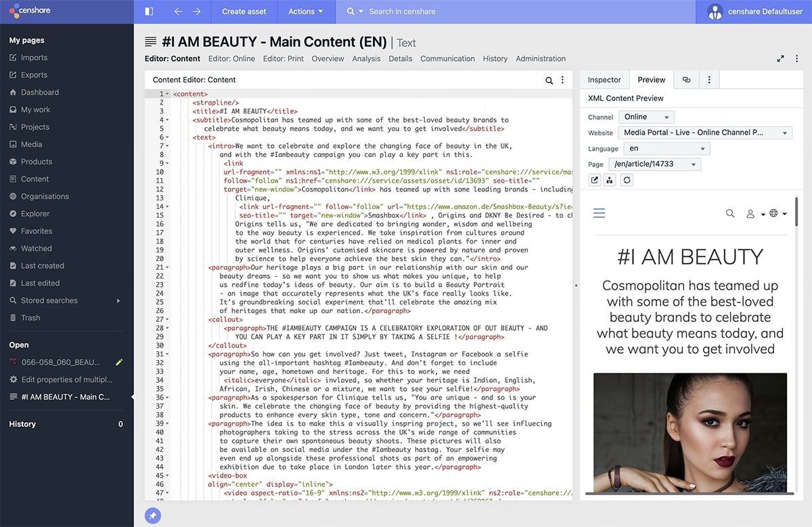
Task: Open the Page dropdown /en/article/14733
Action: click(x=654, y=164)
